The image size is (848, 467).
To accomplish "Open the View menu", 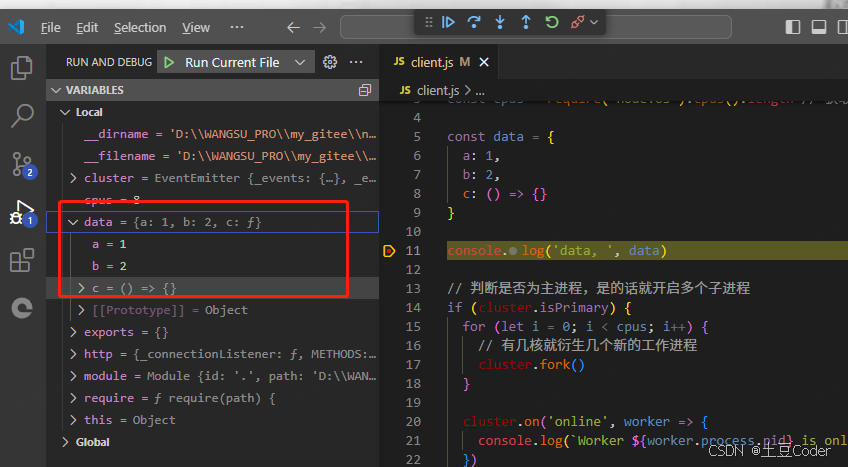I will click(196, 28).
